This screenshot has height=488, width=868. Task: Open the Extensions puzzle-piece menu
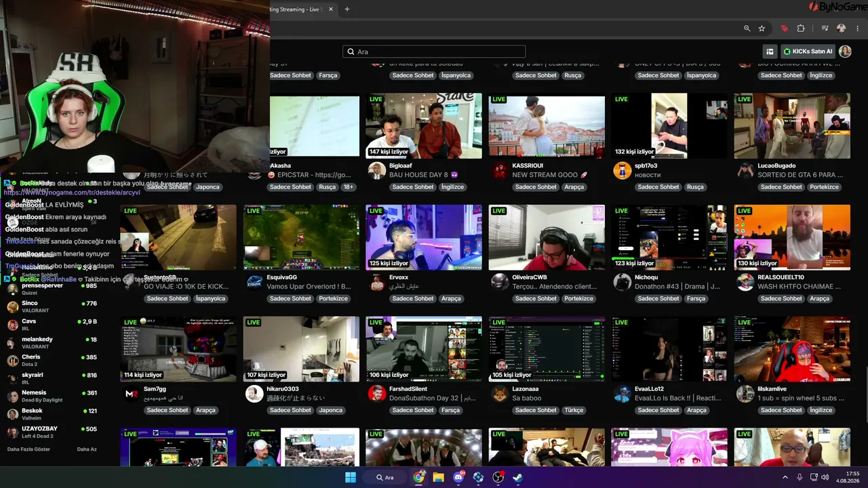pos(801,28)
